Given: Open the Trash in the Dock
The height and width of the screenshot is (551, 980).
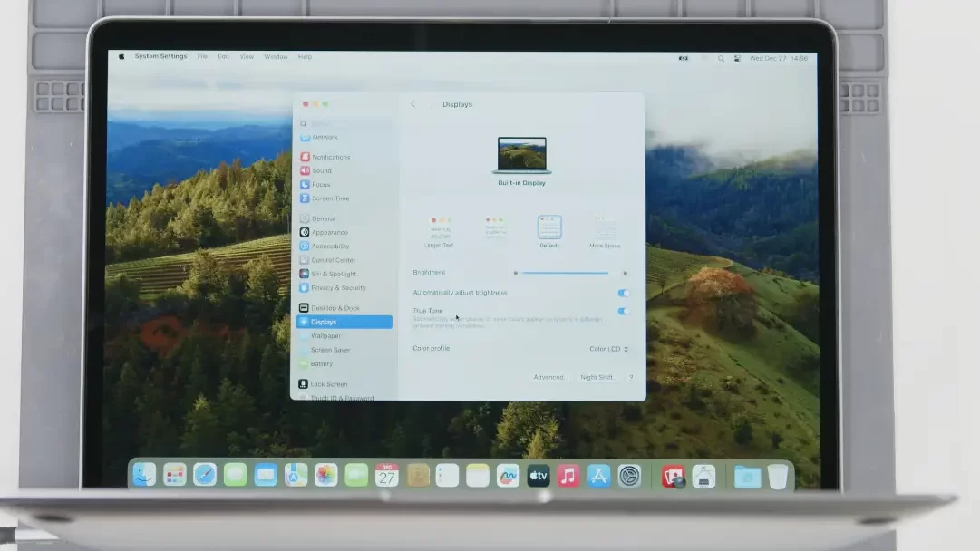Looking at the screenshot, I should tap(778, 477).
